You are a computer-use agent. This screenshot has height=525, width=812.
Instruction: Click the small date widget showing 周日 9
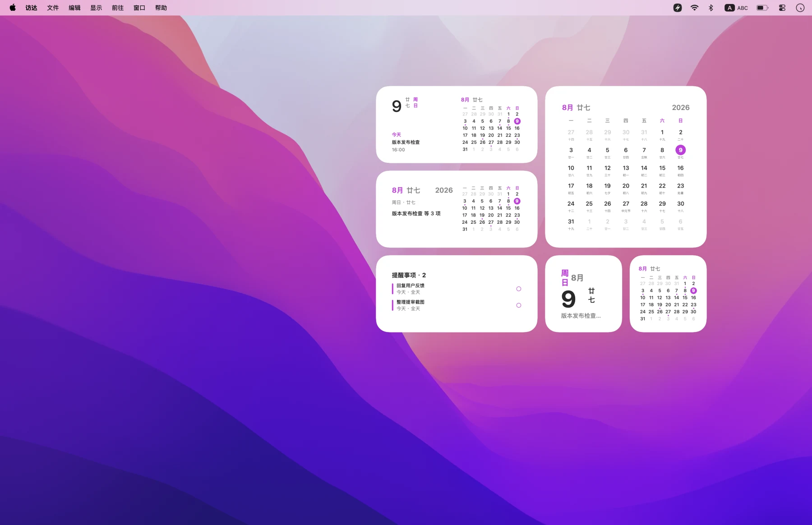583,294
